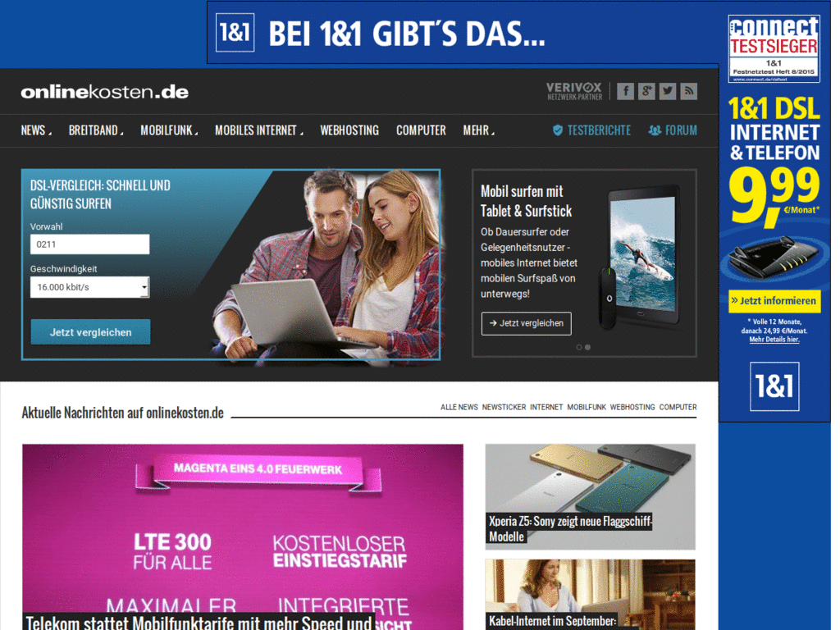Switch to the NEWSTICKER news filter
This screenshot has width=840, height=630.
pos(502,407)
